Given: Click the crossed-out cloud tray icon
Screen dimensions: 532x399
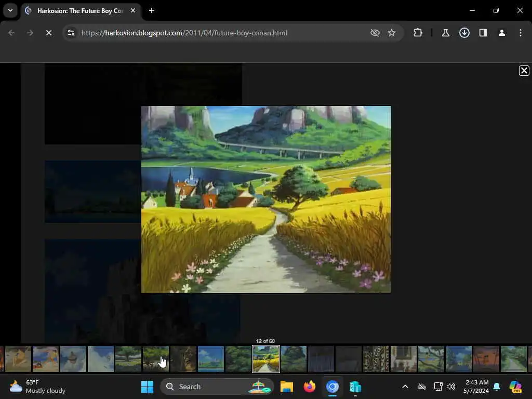Looking at the screenshot, I should (x=422, y=387).
